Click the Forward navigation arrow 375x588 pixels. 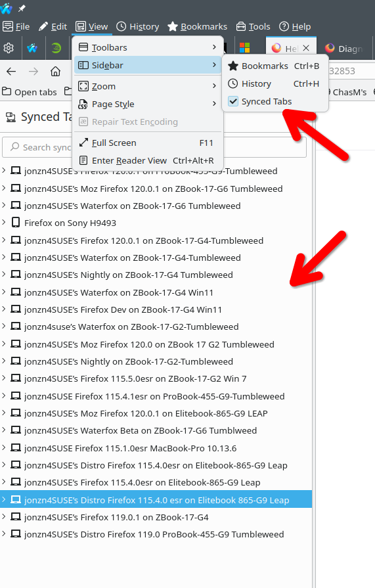(x=33, y=71)
